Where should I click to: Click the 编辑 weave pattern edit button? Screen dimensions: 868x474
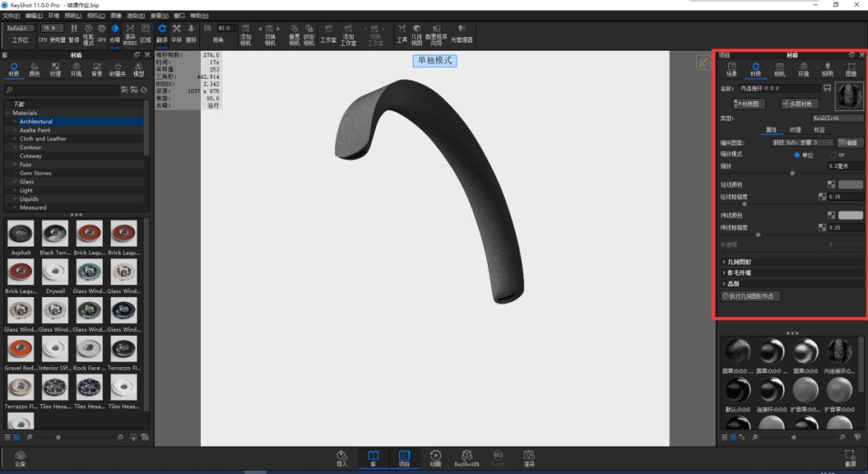click(850, 143)
